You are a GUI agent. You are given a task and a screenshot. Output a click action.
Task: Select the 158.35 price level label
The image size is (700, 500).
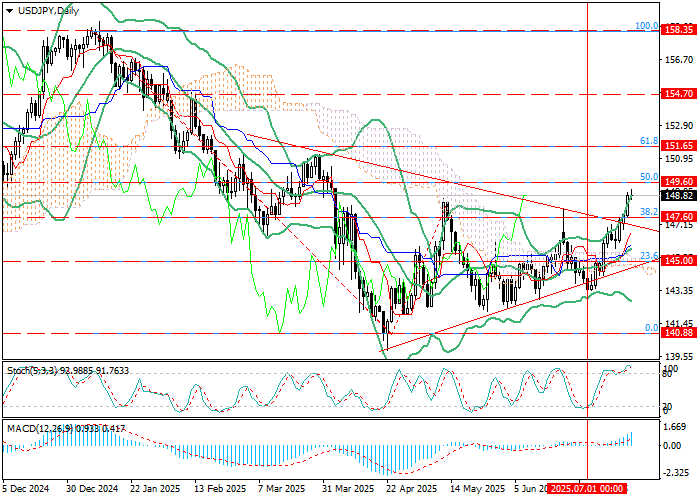click(x=680, y=30)
